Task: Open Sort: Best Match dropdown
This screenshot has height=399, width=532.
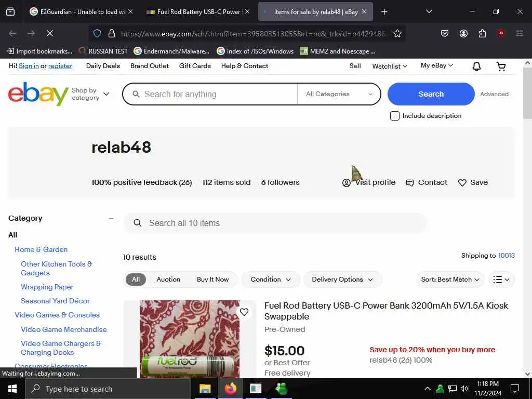Action: click(x=450, y=279)
